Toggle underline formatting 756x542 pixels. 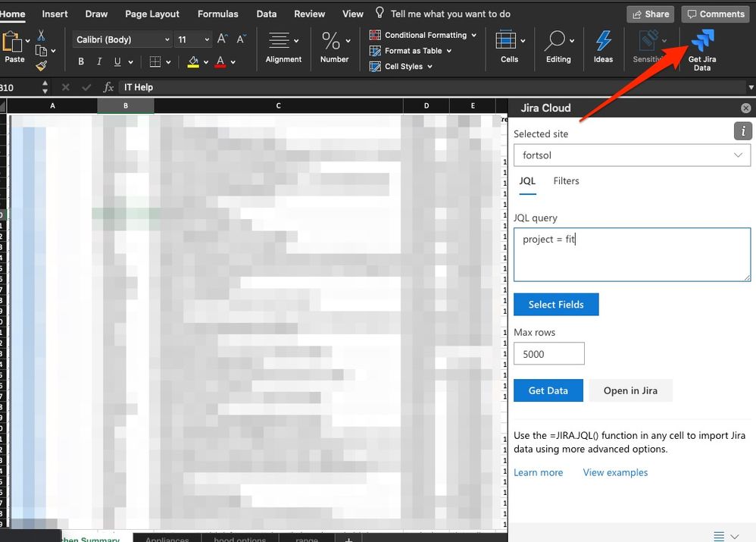point(117,61)
